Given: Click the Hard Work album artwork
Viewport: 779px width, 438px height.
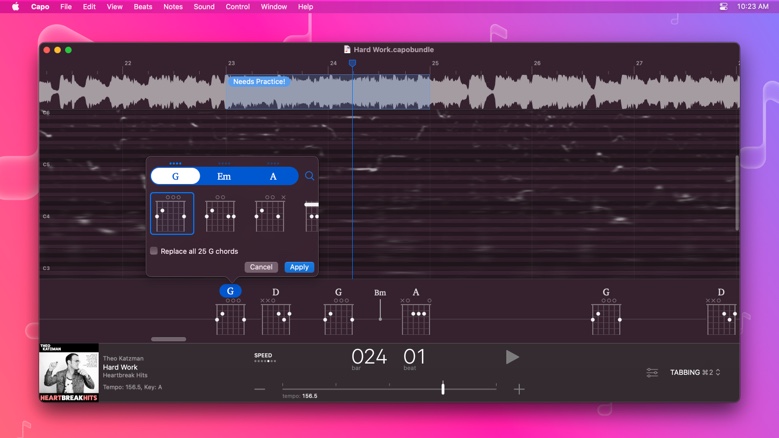Looking at the screenshot, I should click(69, 372).
